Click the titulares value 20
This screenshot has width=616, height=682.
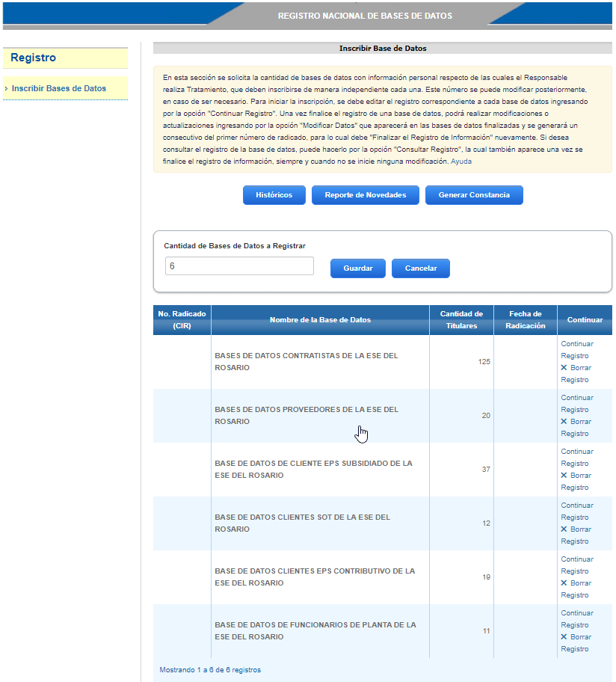(486, 415)
